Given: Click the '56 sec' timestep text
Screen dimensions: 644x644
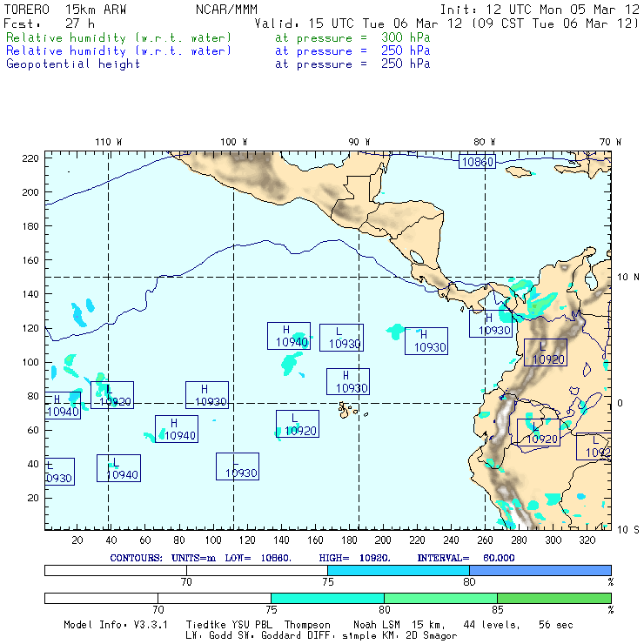Looking at the screenshot, I should pyautogui.click(x=556, y=625).
